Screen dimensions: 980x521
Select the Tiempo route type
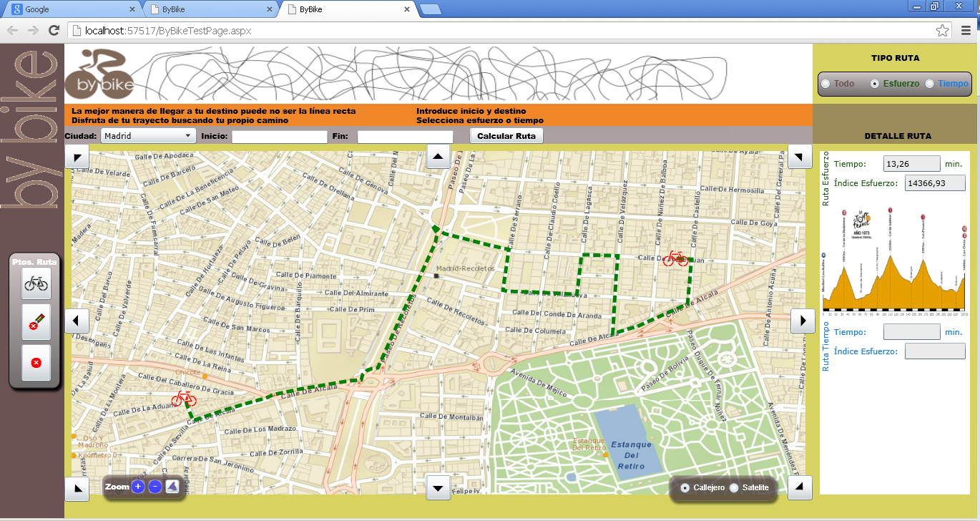[930, 84]
